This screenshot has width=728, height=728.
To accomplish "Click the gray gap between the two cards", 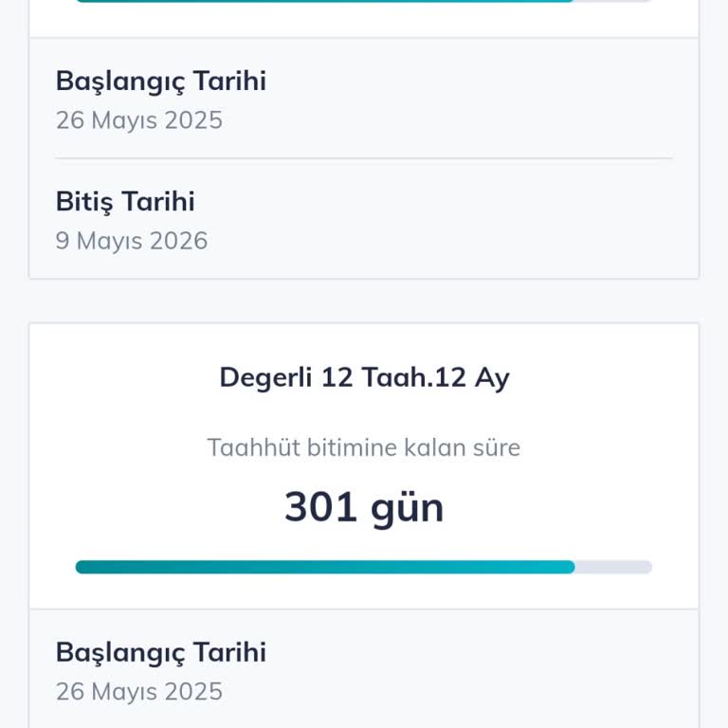I will tap(364, 301).
